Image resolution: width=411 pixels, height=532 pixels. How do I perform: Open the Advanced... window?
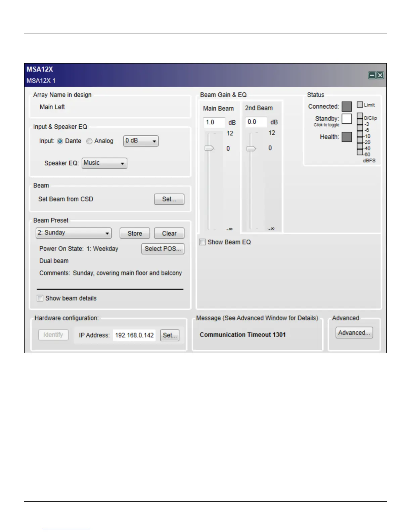354,333
